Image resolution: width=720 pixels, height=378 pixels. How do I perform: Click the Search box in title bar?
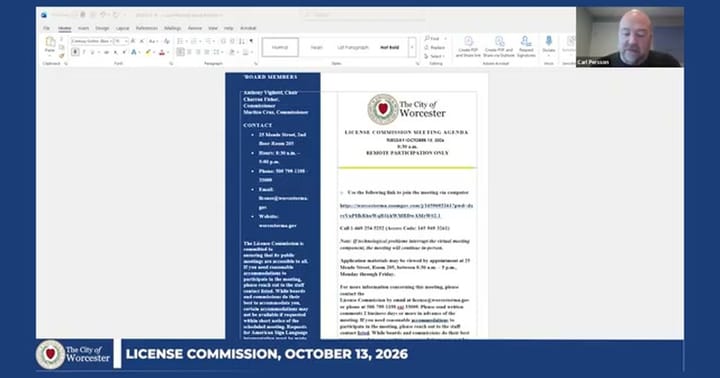[364, 15]
